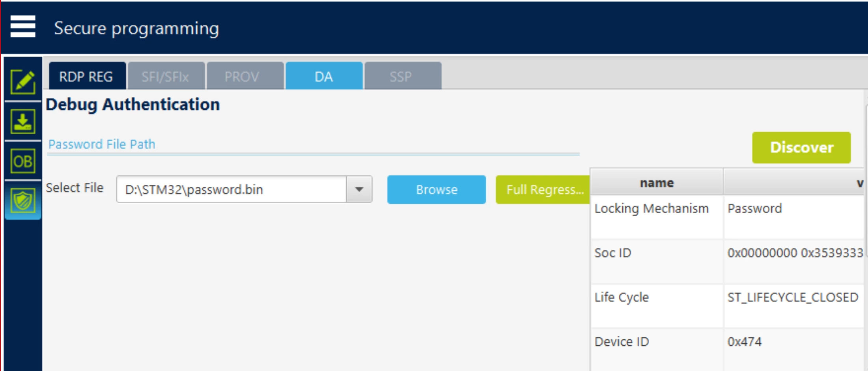This screenshot has height=371, width=868.
Task: Click the 'name' column header
Action: [657, 182]
